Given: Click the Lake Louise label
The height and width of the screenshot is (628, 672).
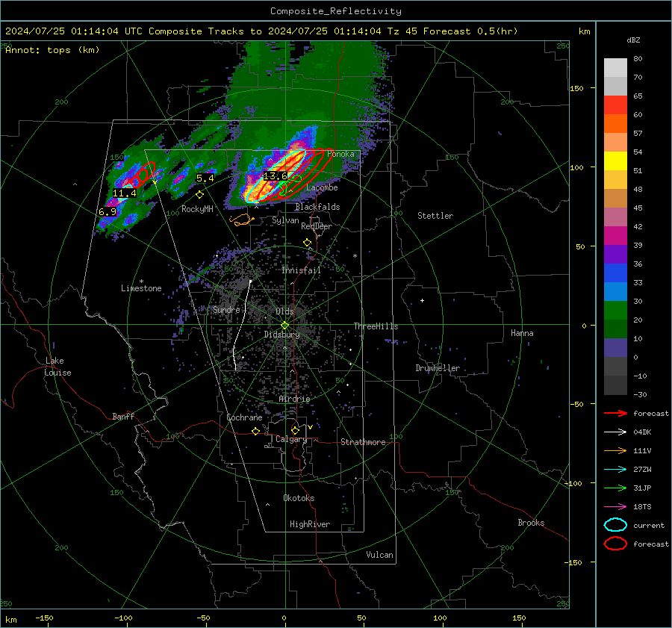Looking at the screenshot, I should point(57,367).
